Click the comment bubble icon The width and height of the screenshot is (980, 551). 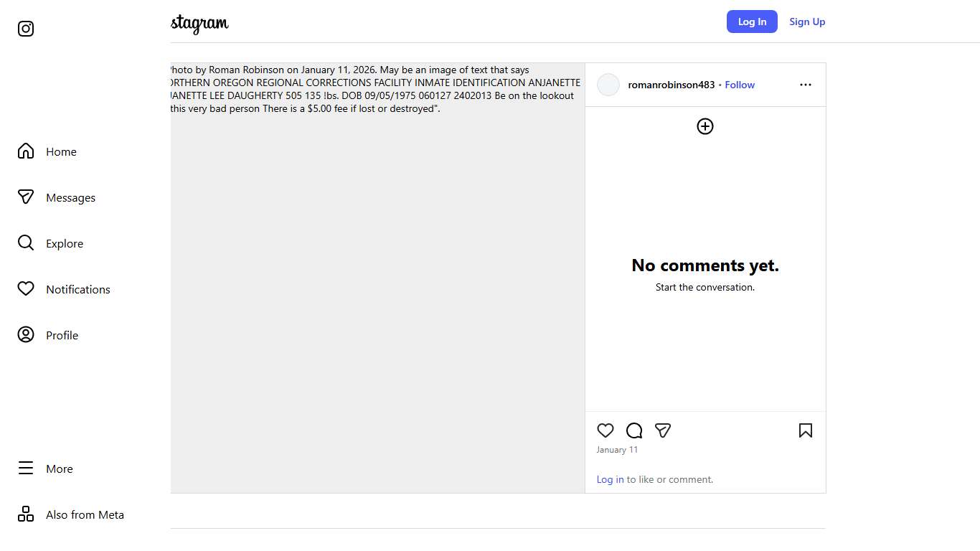(634, 430)
